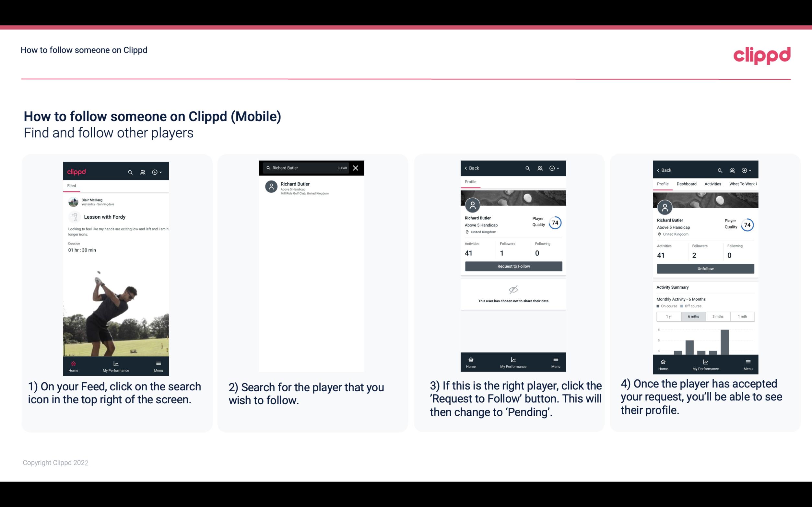Click the search icon on Feed screen

(129, 172)
